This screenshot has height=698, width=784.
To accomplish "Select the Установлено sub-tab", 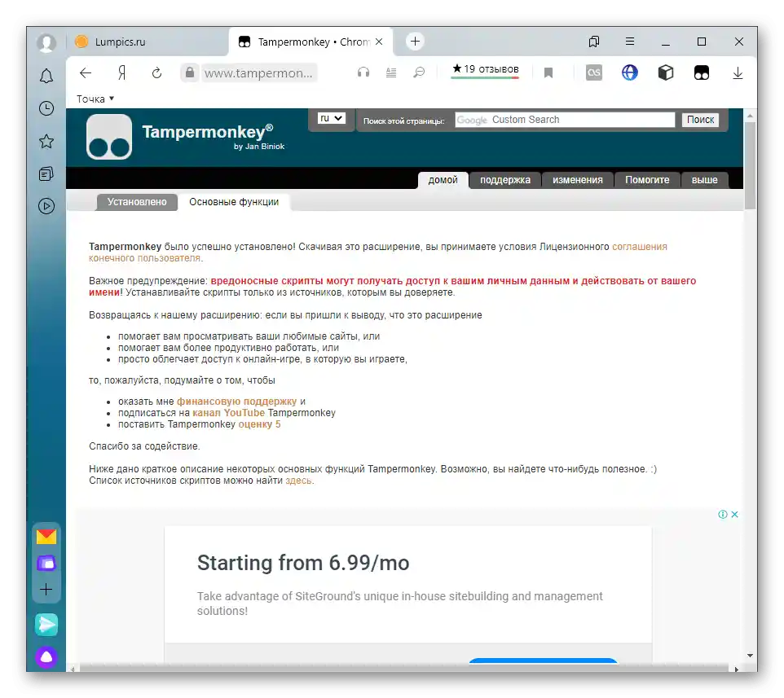I will point(137,202).
